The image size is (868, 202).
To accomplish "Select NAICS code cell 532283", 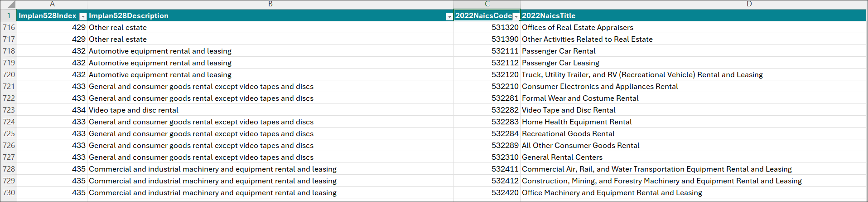I will pos(487,122).
